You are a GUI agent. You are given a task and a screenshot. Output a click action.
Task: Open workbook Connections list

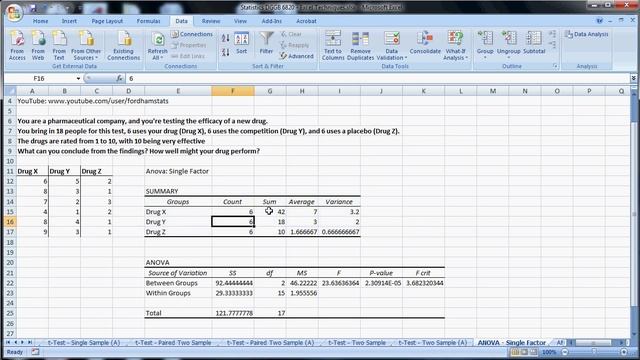192,34
